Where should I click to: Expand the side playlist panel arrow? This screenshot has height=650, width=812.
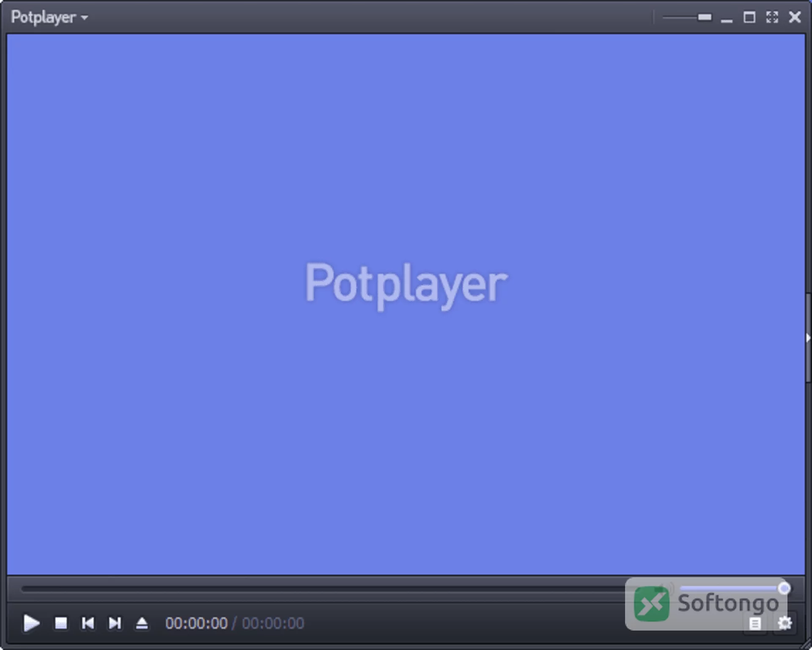pos(808,337)
